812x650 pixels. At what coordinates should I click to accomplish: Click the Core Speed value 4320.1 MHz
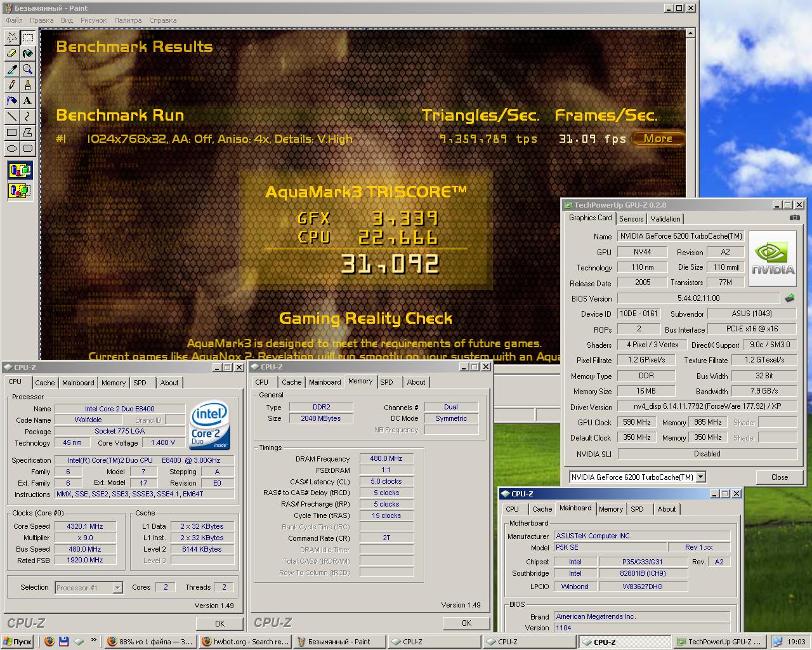point(84,526)
